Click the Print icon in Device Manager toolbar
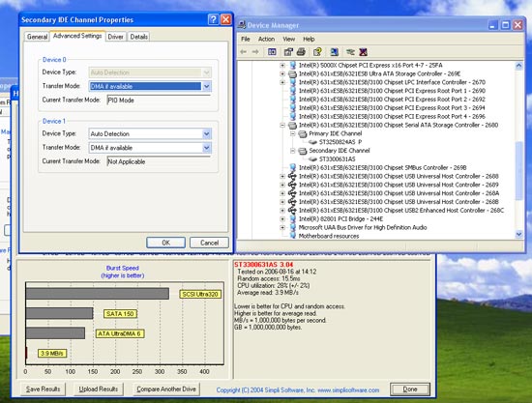 click(301, 52)
